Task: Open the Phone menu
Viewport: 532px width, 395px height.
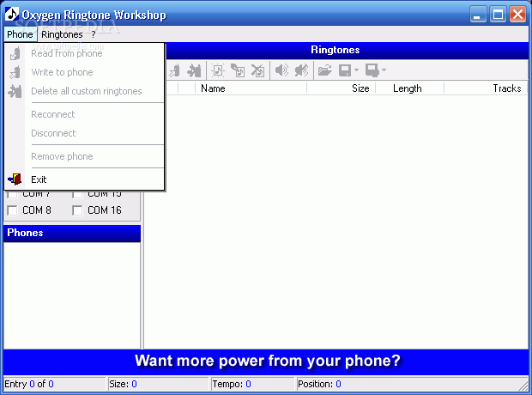Action: point(20,34)
